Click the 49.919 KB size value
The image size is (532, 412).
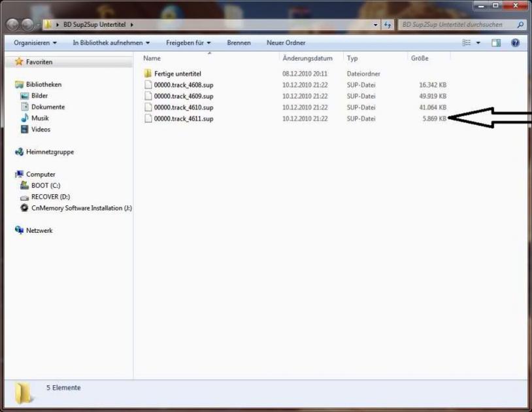coord(433,96)
